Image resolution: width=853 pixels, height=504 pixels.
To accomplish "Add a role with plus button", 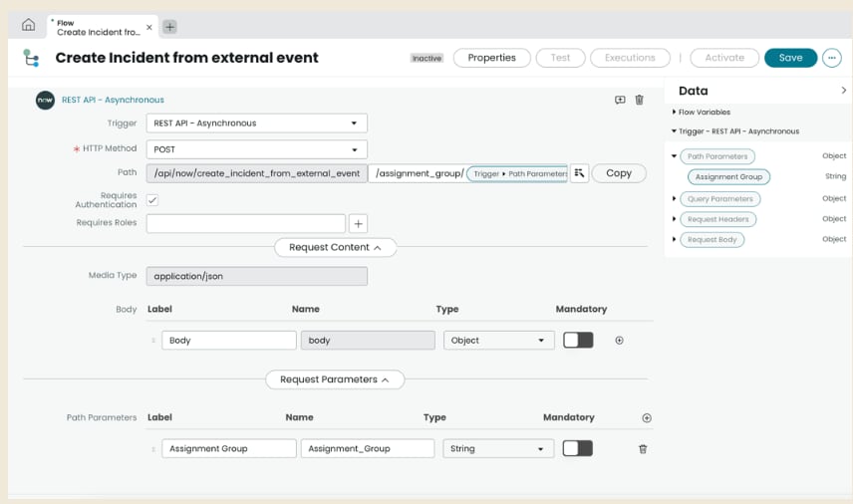I will coord(358,223).
